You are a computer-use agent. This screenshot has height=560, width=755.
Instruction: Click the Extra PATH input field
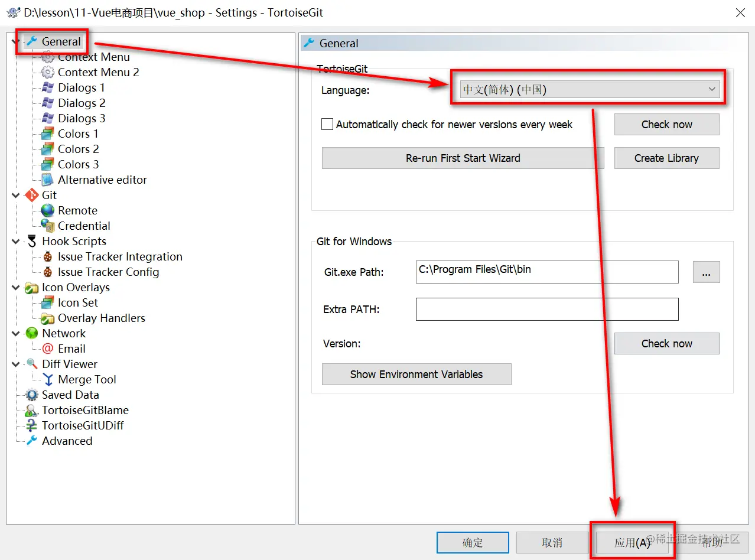click(x=547, y=309)
